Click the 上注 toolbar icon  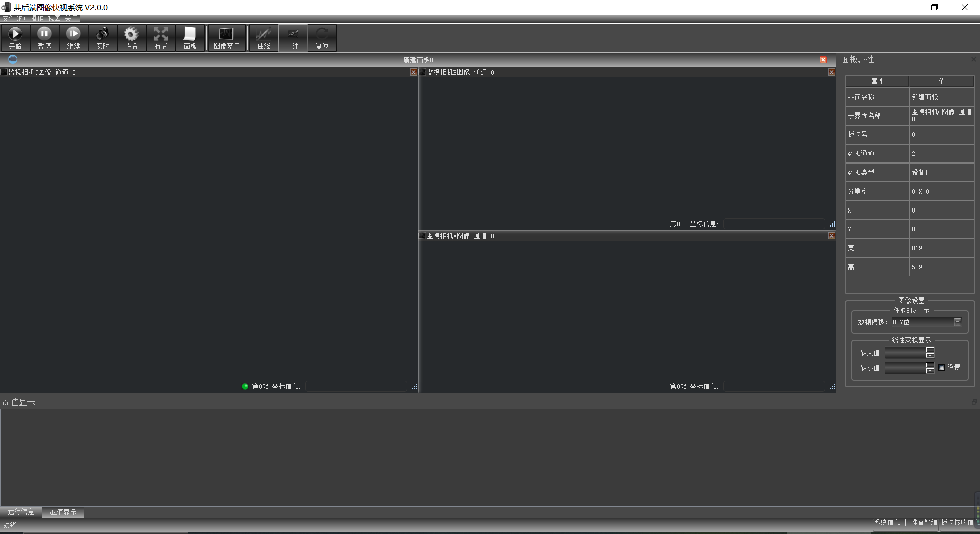[x=293, y=38]
